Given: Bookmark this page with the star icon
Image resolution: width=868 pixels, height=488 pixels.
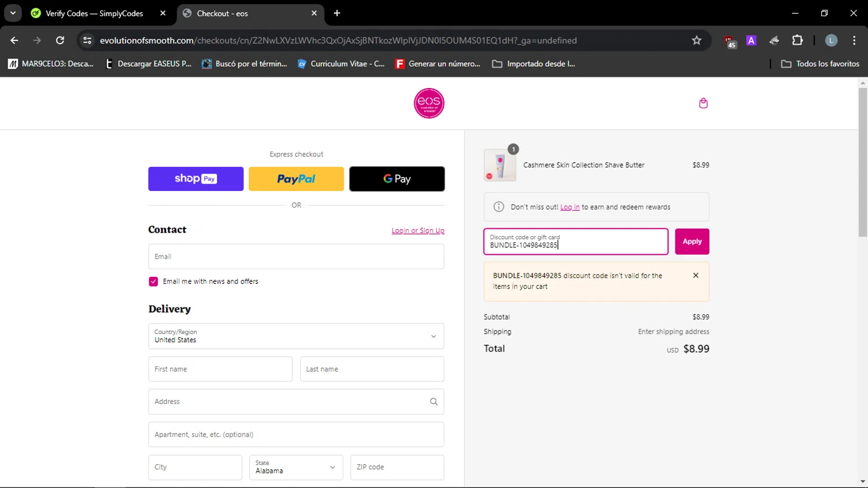Looking at the screenshot, I should click(696, 41).
